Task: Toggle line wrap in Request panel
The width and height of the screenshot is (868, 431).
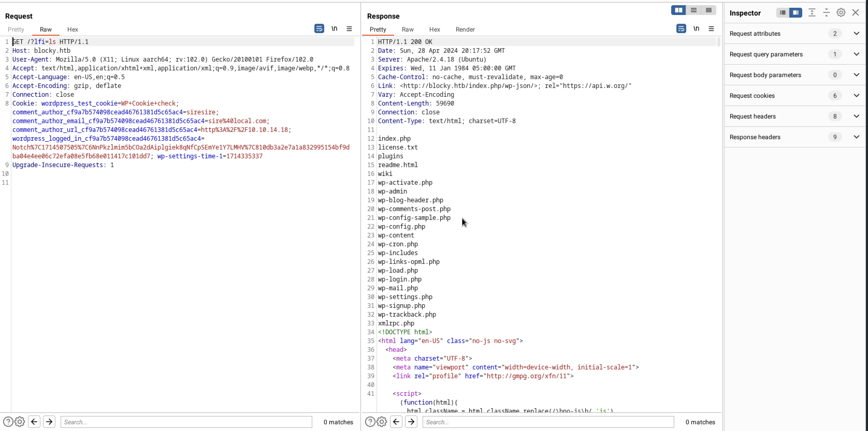Action: coord(319,29)
